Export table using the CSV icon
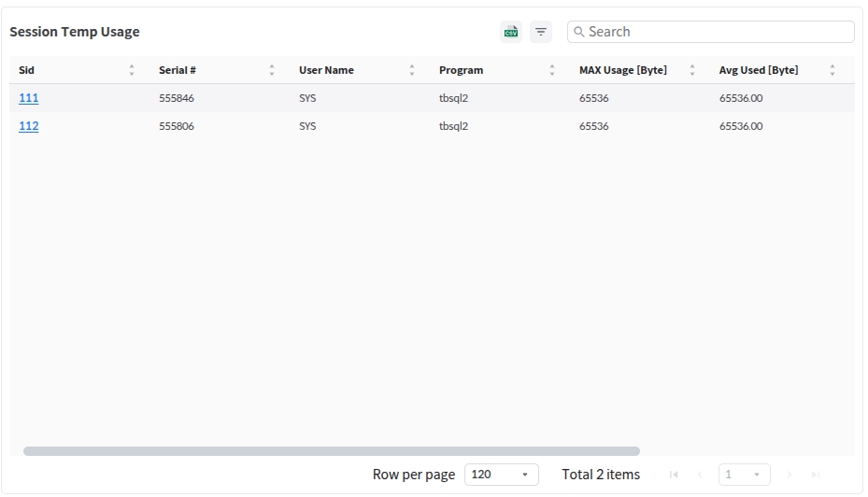This screenshot has height=497, width=868. point(511,32)
